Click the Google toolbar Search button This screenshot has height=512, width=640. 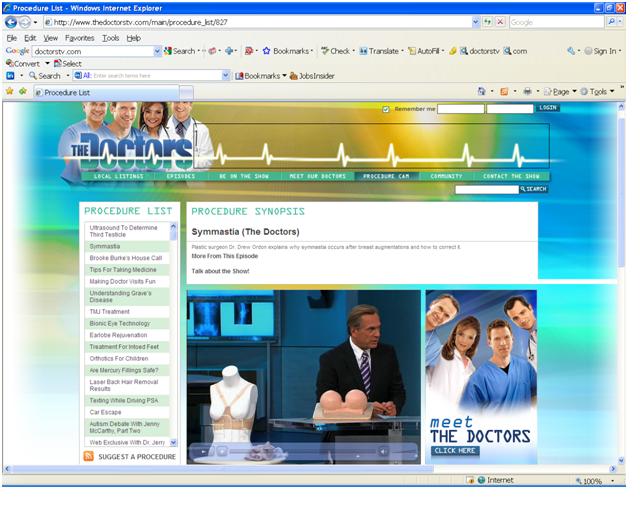pos(180,51)
